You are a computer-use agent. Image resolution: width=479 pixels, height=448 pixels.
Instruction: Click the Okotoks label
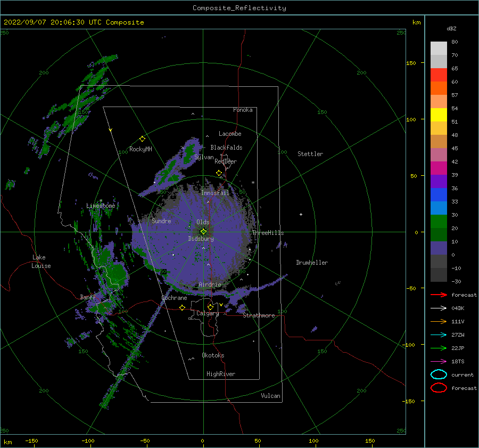[213, 355]
